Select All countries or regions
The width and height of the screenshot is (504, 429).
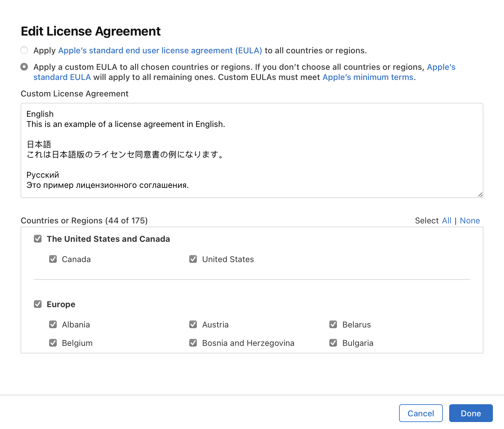[446, 221]
